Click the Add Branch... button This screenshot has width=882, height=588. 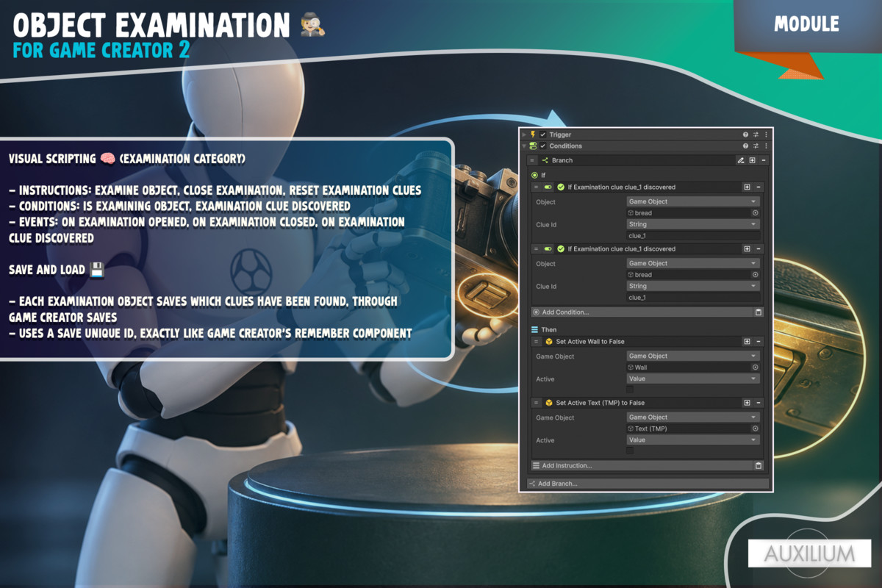click(x=648, y=484)
